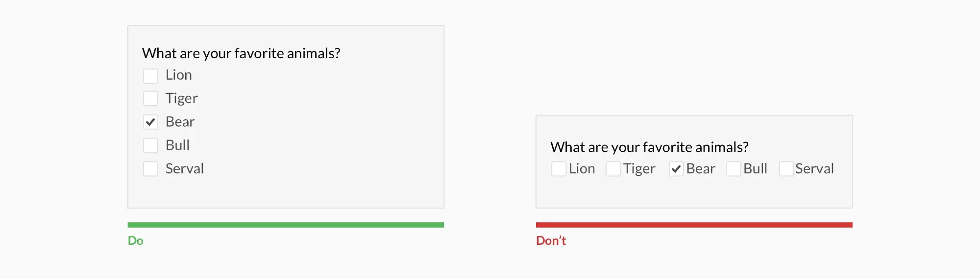Click the red Don't caption text
The image size is (980, 279).
click(x=551, y=241)
